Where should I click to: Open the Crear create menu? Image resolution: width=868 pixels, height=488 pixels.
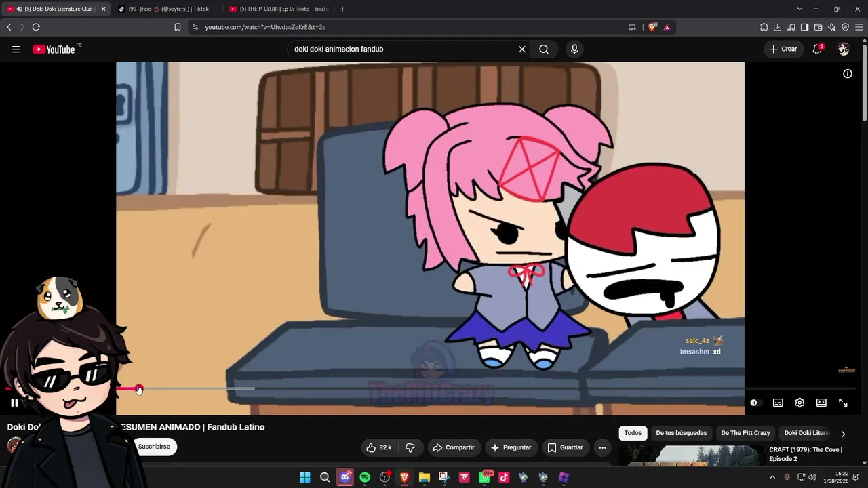tap(783, 49)
